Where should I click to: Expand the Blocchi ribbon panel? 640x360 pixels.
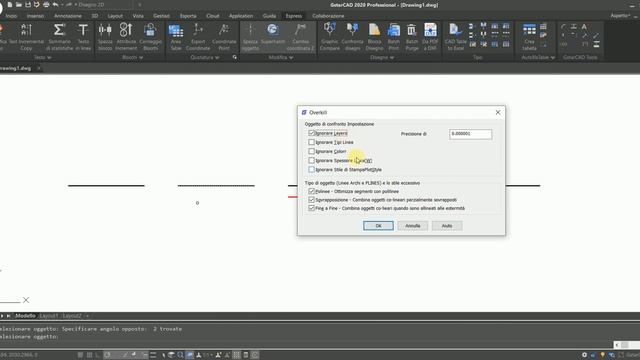click(x=133, y=58)
